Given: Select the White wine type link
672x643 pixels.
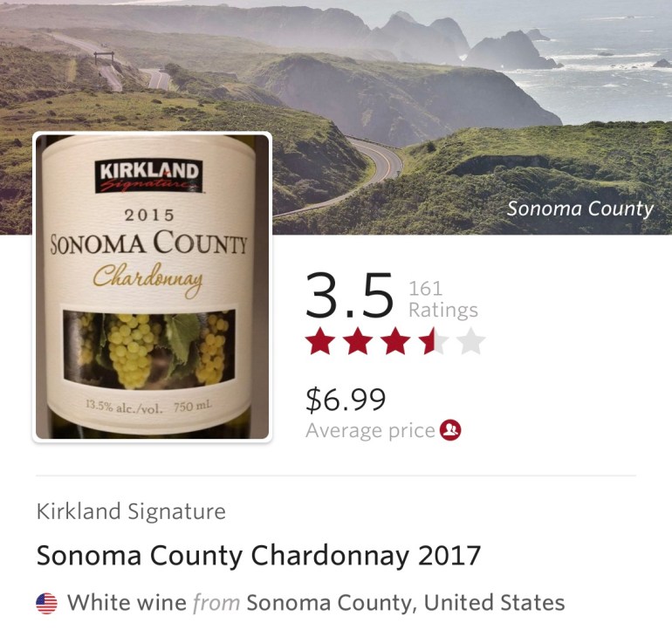Looking at the screenshot, I should click(x=127, y=603).
